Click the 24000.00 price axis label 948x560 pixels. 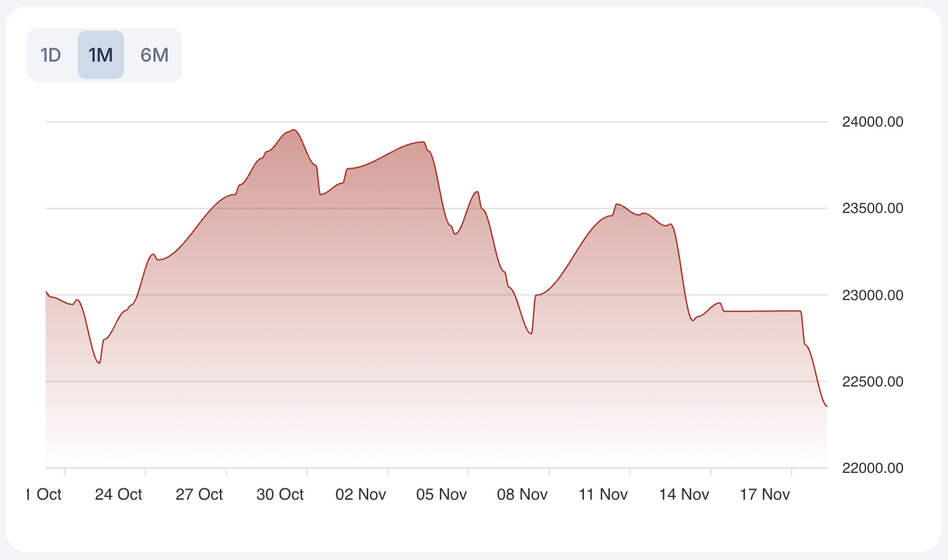[x=872, y=122]
